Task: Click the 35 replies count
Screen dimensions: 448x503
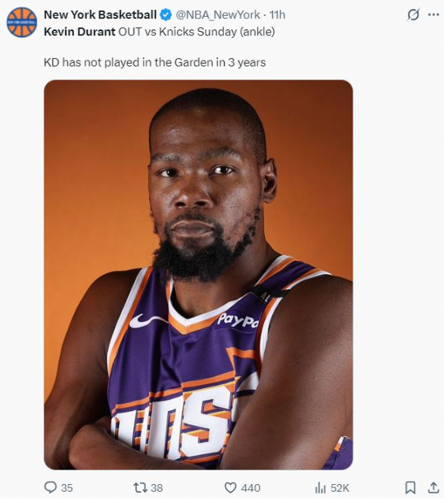Action: [67, 488]
